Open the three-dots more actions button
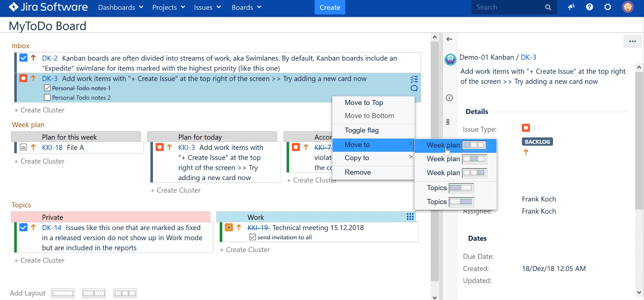 click(632, 41)
